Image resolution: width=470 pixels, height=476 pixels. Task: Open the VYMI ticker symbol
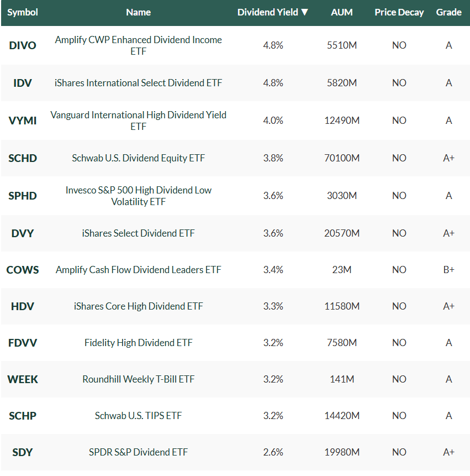[23, 121]
